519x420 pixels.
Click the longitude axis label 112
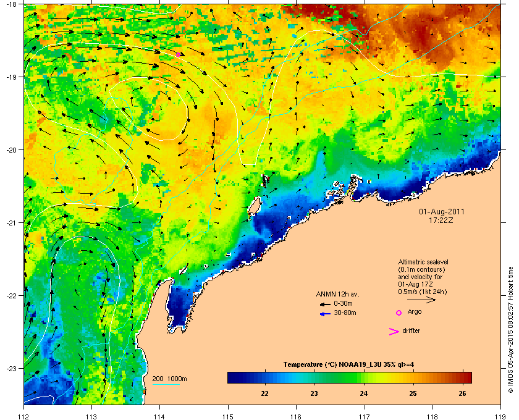click(x=23, y=416)
